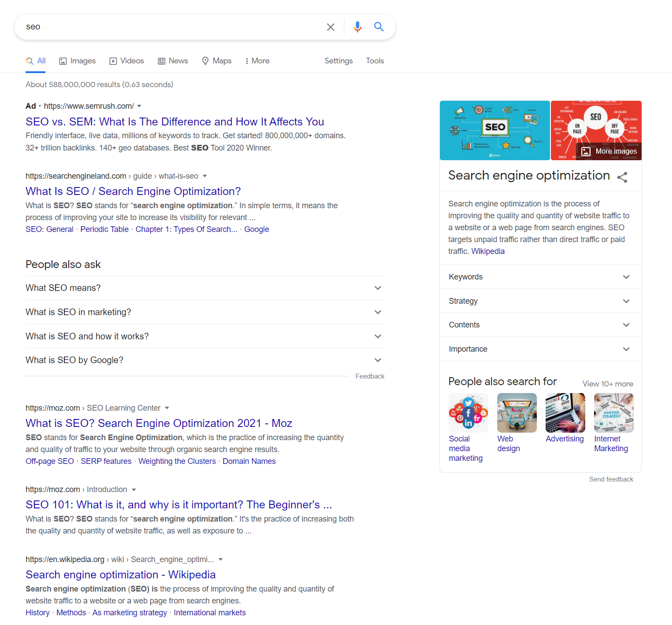Open dropdown arrow next to semrush ad URL
Viewport: 672px width, 625px height.
139,106
